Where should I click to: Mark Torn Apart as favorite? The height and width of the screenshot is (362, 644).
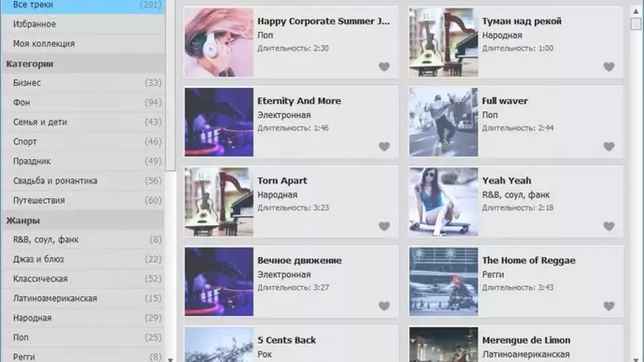pyautogui.click(x=384, y=226)
